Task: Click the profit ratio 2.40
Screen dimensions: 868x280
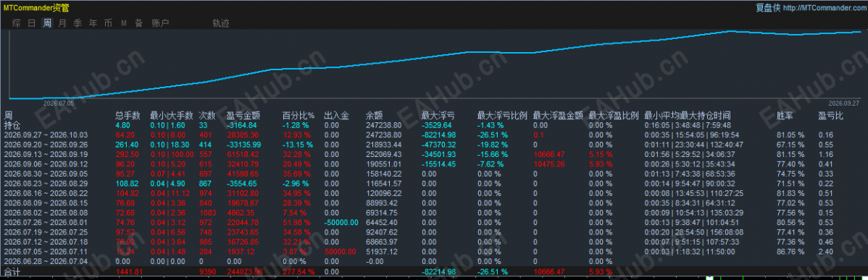Action: [x=825, y=251]
